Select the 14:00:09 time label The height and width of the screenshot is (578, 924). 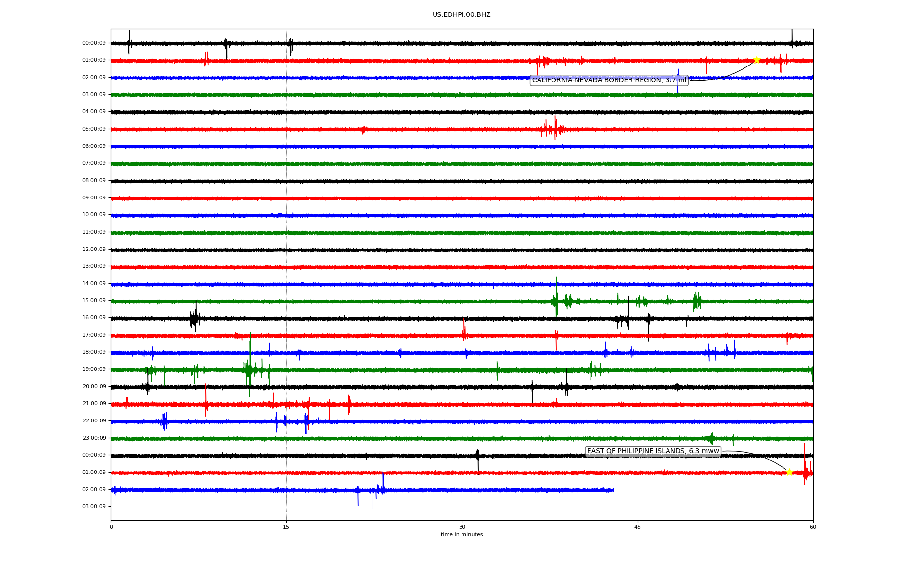(94, 284)
